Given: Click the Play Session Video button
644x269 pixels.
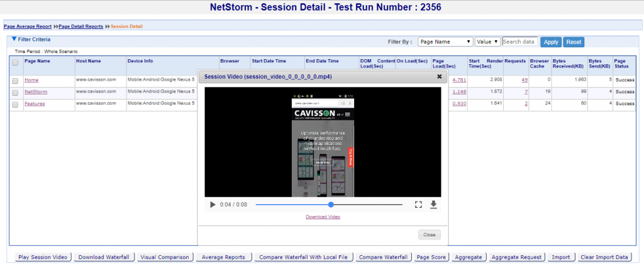Looking at the screenshot, I should click(x=43, y=257).
